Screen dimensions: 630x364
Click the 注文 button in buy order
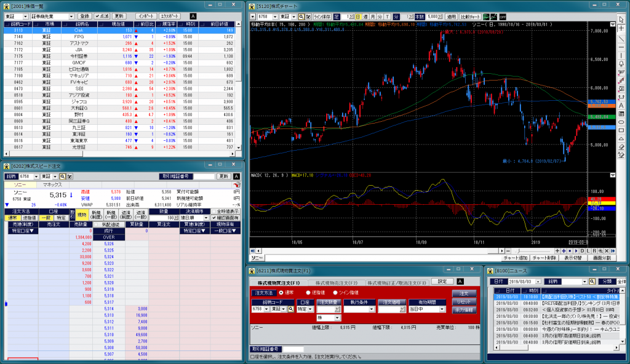tap(464, 293)
